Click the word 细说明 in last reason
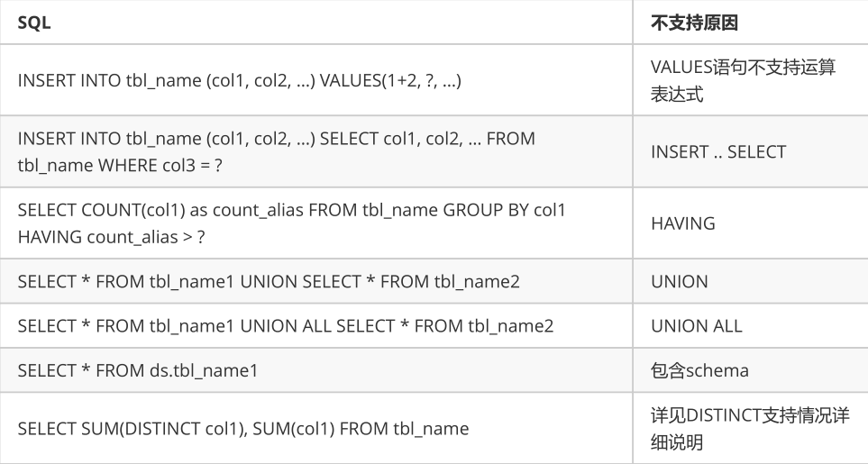 [677, 441]
